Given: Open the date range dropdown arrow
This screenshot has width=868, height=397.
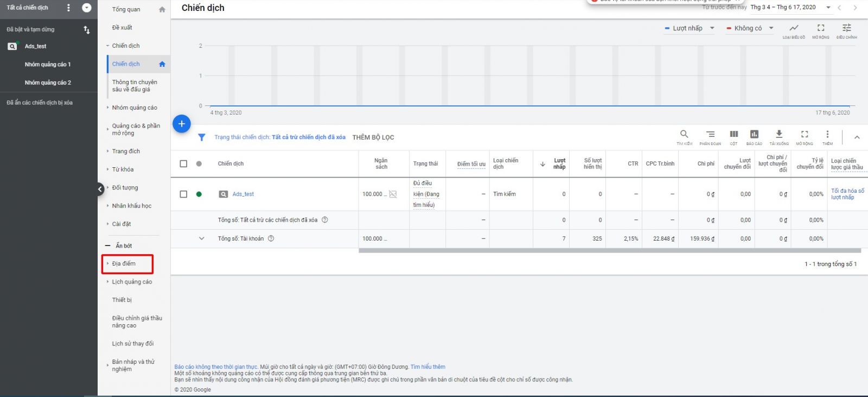Looking at the screenshot, I should [828, 8].
